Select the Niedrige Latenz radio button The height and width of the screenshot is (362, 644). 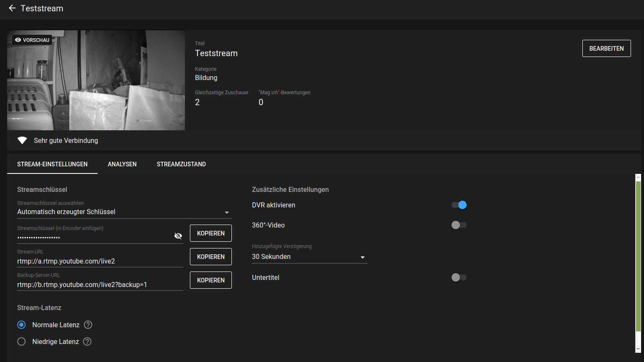click(21, 341)
